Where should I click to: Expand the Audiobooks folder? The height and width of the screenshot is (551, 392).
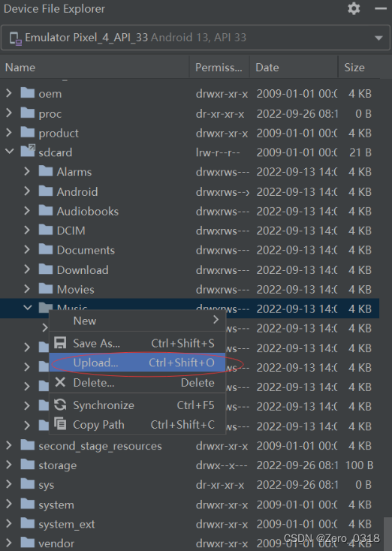[27, 210]
